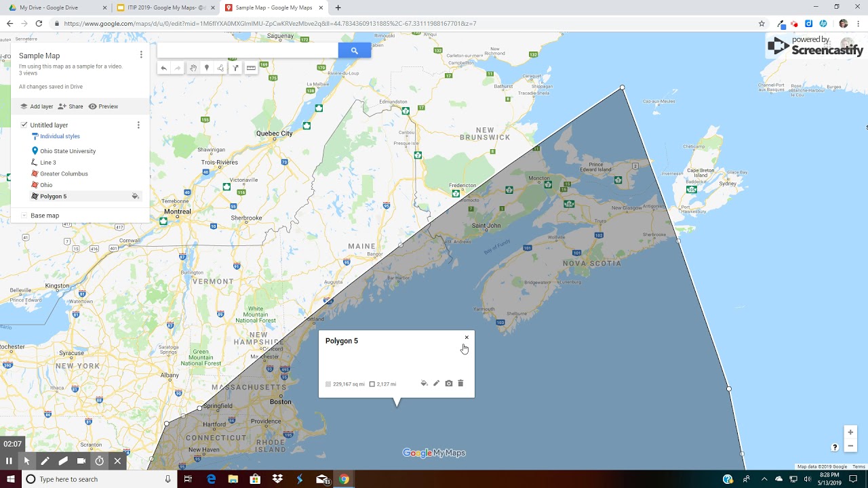
Task: Zoom out with the minus button
Action: point(850,446)
